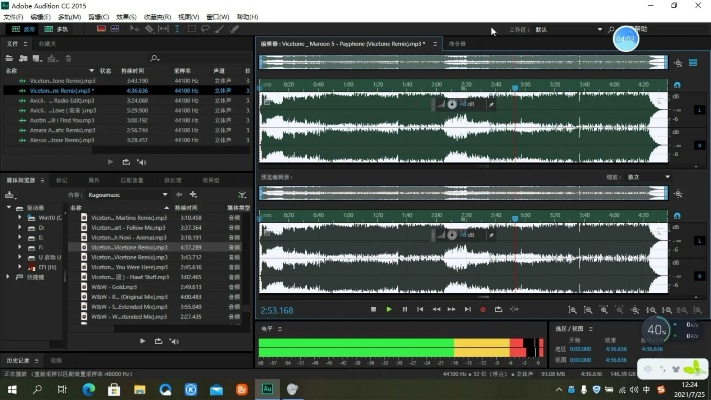This screenshot has width=711, height=400.
Task: Open the preview editor zoom dropdown
Action: coord(667,177)
